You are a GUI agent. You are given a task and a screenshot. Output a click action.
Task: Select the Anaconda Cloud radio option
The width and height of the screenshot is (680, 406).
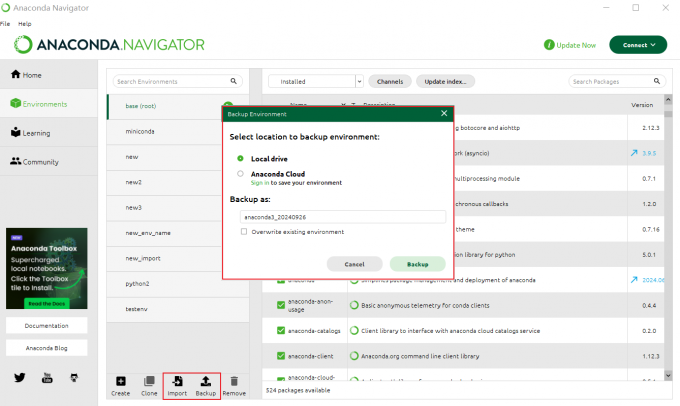(x=240, y=174)
